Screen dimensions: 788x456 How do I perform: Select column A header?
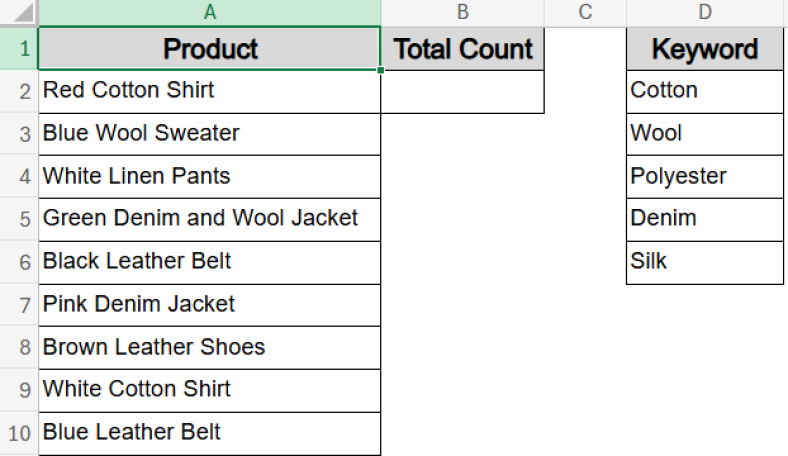click(209, 13)
